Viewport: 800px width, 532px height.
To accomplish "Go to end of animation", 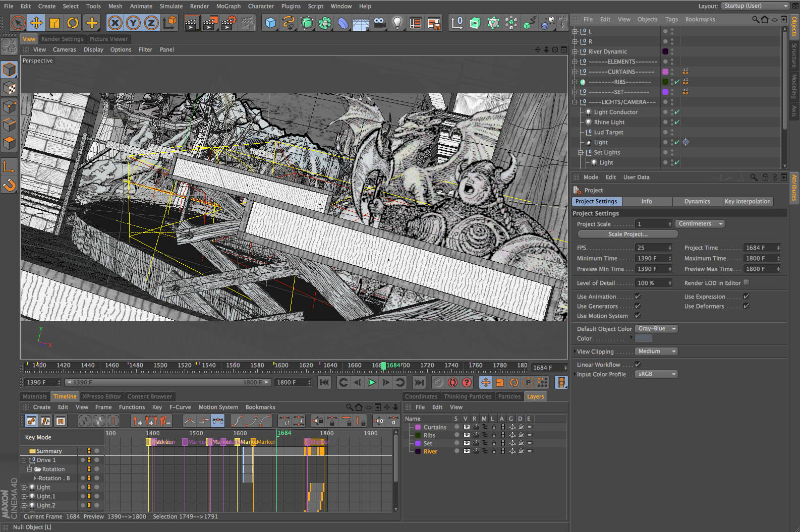I will pos(419,382).
